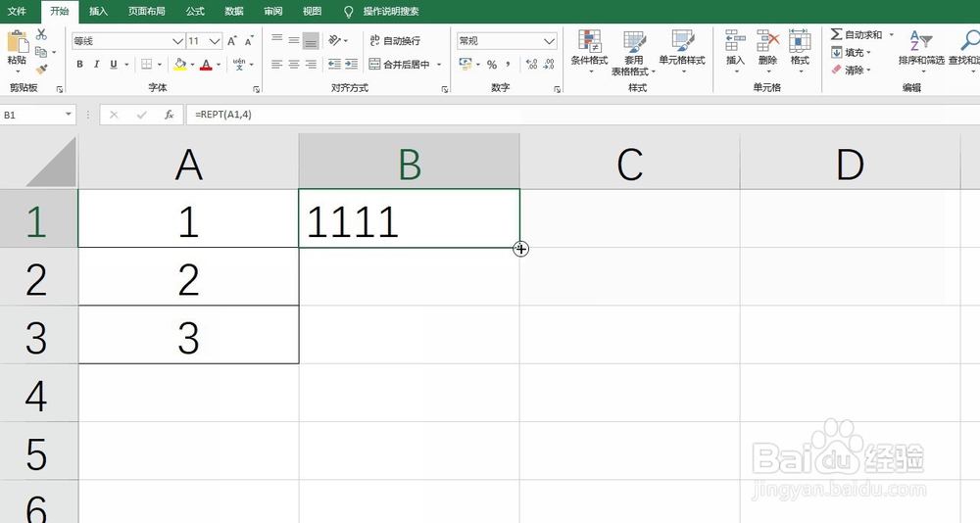Screen dimensions: 980x523
Task: Expand the Name Box dropdown arrow
Action: [x=69, y=115]
